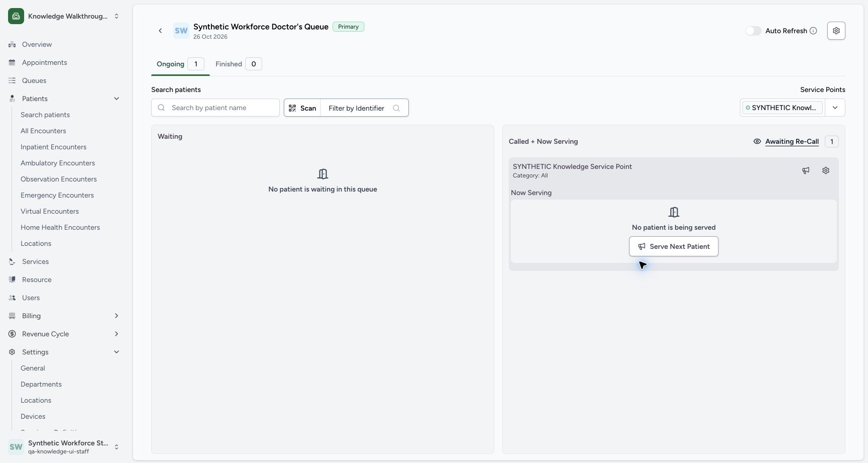Go back using the left chevron arrow
This screenshot has height=463, width=868.
(160, 31)
